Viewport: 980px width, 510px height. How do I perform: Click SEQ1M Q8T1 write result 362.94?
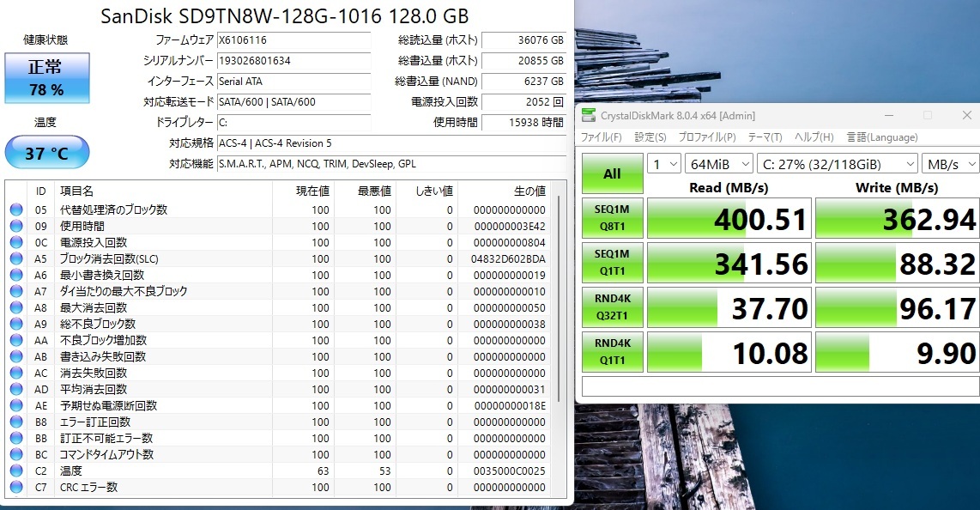[x=898, y=218]
